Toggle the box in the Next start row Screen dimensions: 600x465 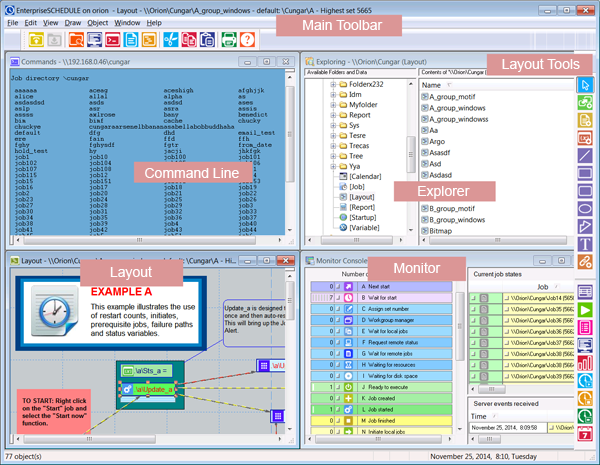point(338,286)
